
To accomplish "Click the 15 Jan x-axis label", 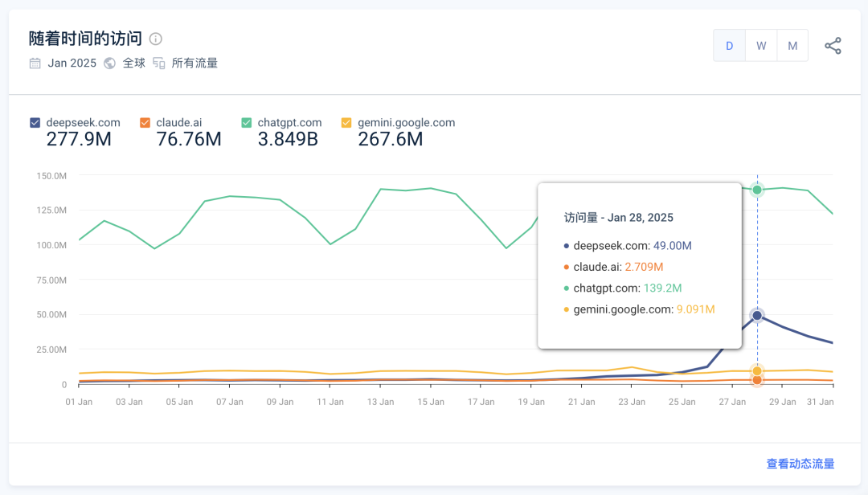I will coord(431,402).
